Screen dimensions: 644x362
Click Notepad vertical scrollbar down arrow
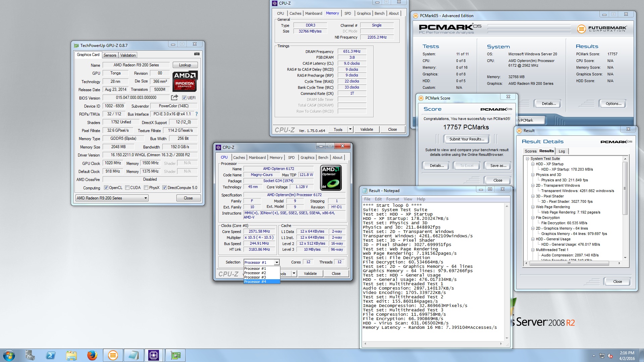point(507,338)
